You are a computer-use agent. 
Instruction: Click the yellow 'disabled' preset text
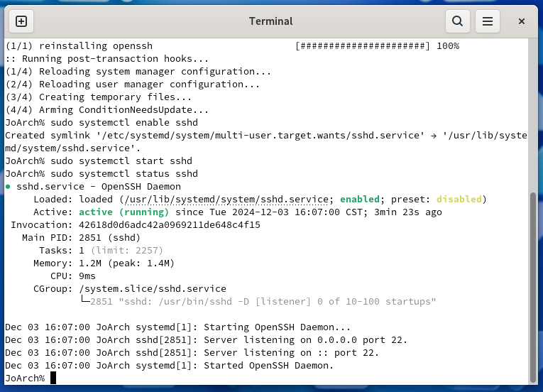click(x=459, y=200)
